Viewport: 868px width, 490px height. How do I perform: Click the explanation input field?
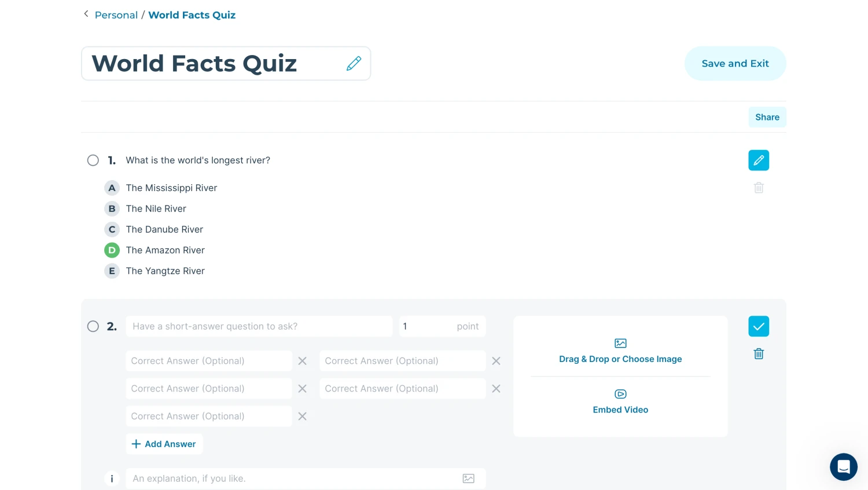[x=289, y=478]
